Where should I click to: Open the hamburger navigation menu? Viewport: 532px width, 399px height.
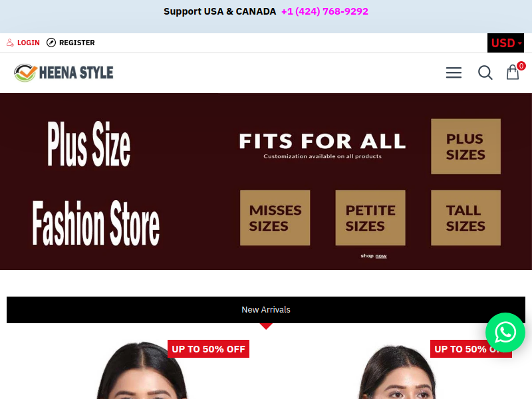[x=454, y=72]
